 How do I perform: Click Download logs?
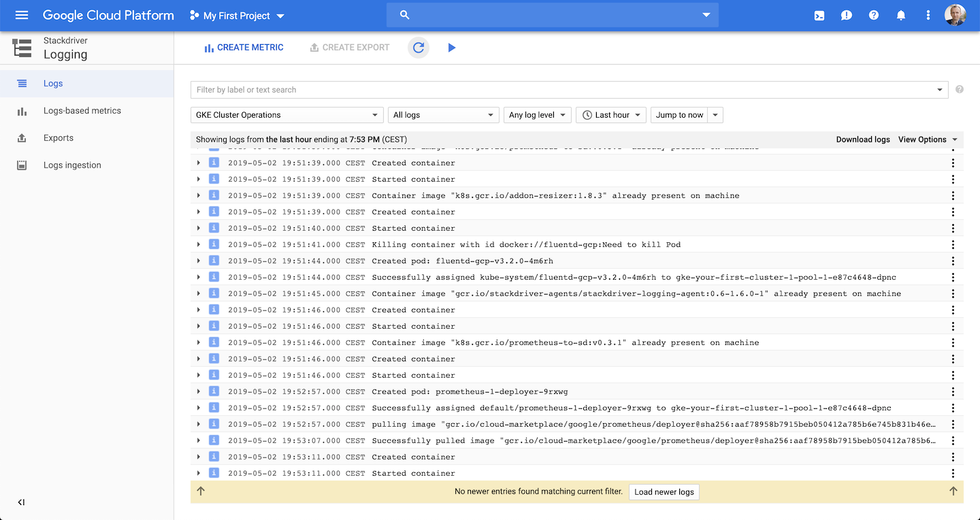[863, 140]
